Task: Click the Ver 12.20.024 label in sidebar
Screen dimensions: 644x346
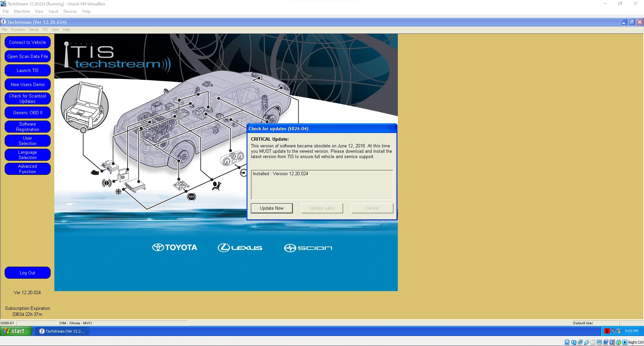Action: click(27, 292)
